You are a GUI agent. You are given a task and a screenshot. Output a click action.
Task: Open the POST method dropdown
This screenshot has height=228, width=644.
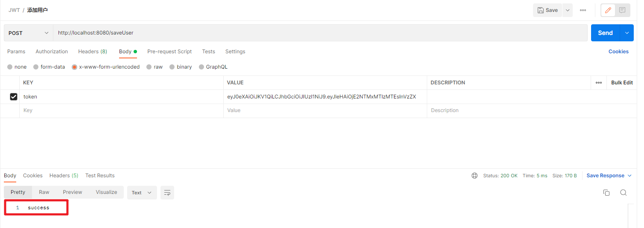(x=29, y=33)
